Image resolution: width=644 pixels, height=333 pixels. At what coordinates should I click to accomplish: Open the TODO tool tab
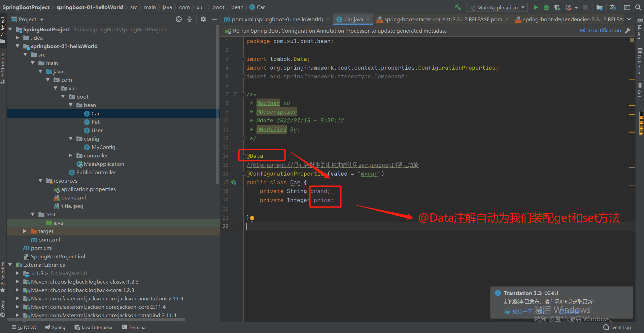pos(24,327)
